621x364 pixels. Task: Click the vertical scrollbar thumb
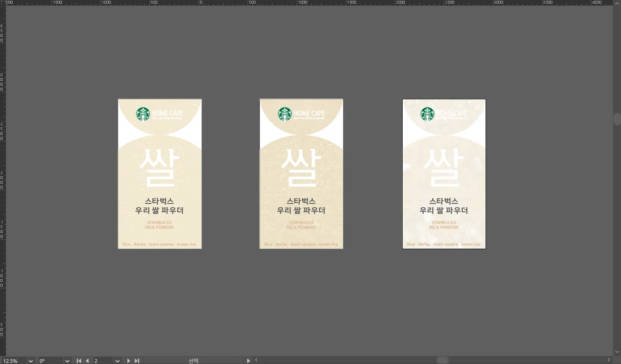[617, 119]
